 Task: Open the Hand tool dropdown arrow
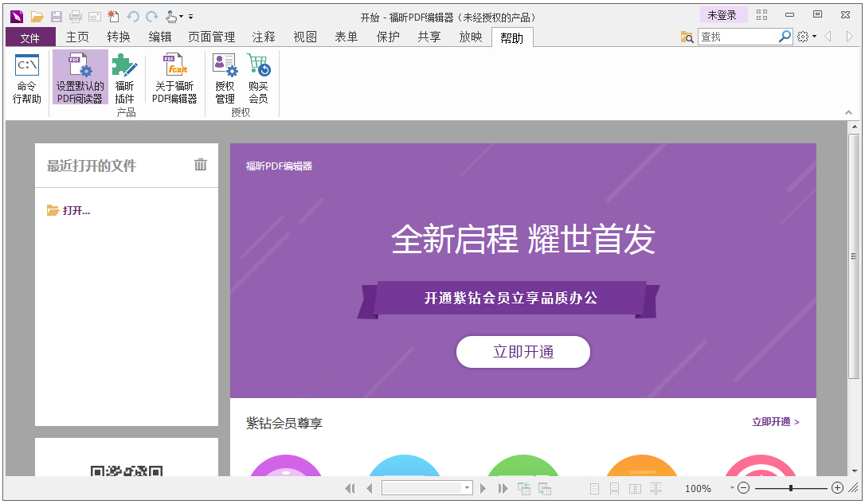[x=182, y=14]
